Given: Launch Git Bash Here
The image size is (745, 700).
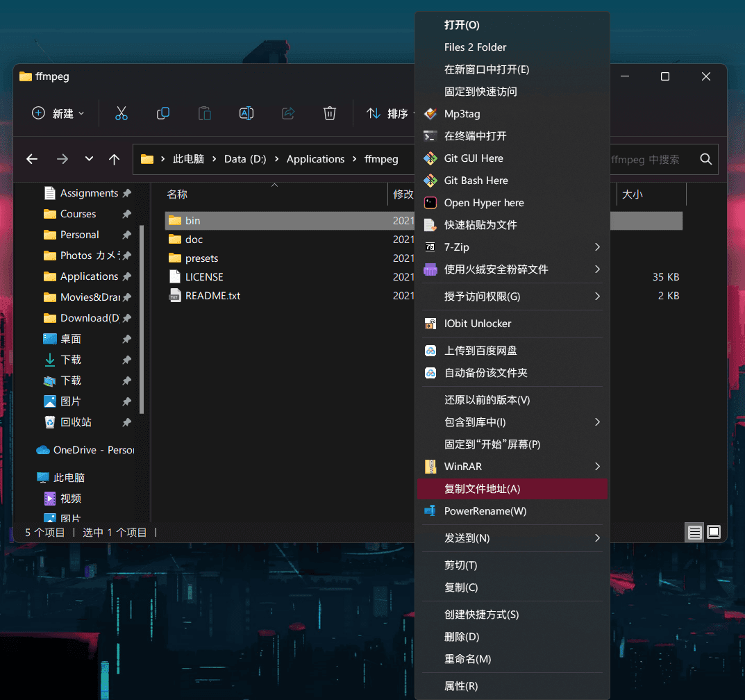Looking at the screenshot, I should click(x=512, y=181).
